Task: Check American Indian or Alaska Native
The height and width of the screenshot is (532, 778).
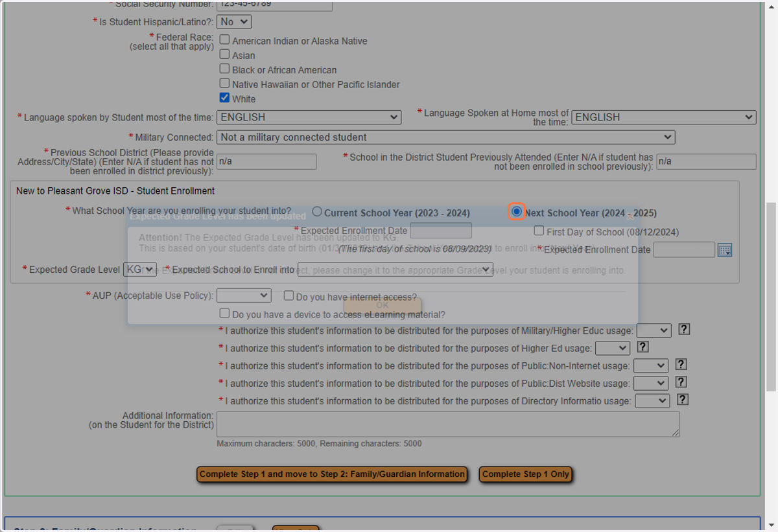Action: coord(224,40)
